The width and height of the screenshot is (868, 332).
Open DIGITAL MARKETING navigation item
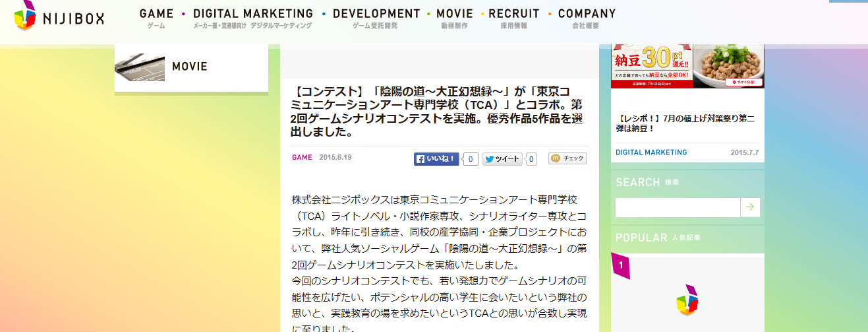click(253, 18)
